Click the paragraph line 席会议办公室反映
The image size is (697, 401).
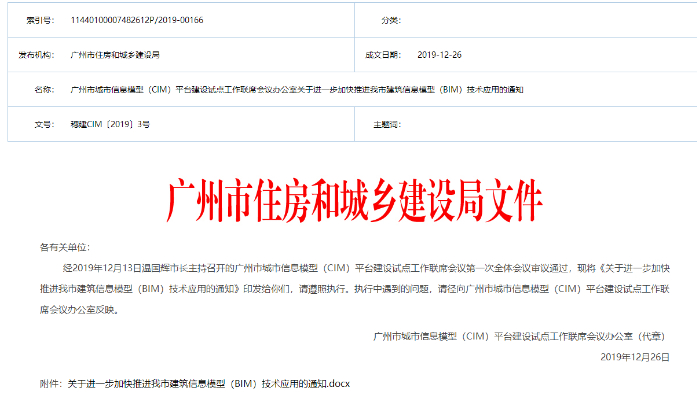pyautogui.click(x=79, y=310)
